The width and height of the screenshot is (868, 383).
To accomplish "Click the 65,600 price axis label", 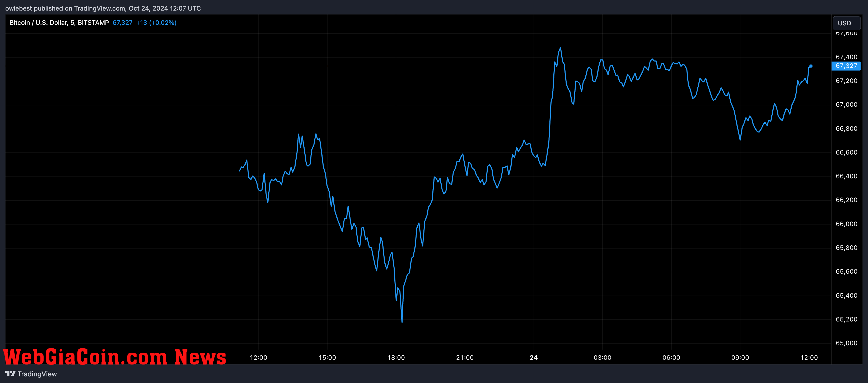I will [846, 272].
